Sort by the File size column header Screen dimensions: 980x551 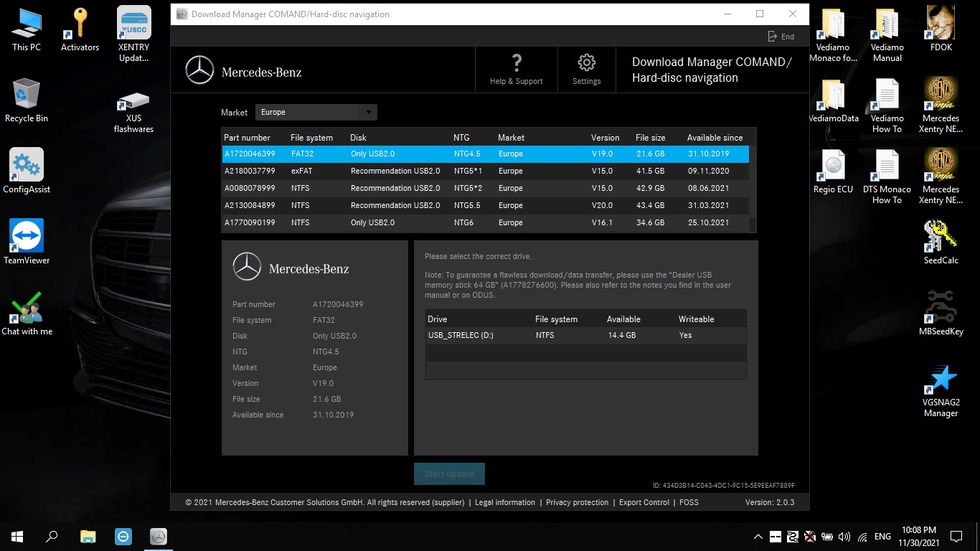click(x=650, y=138)
